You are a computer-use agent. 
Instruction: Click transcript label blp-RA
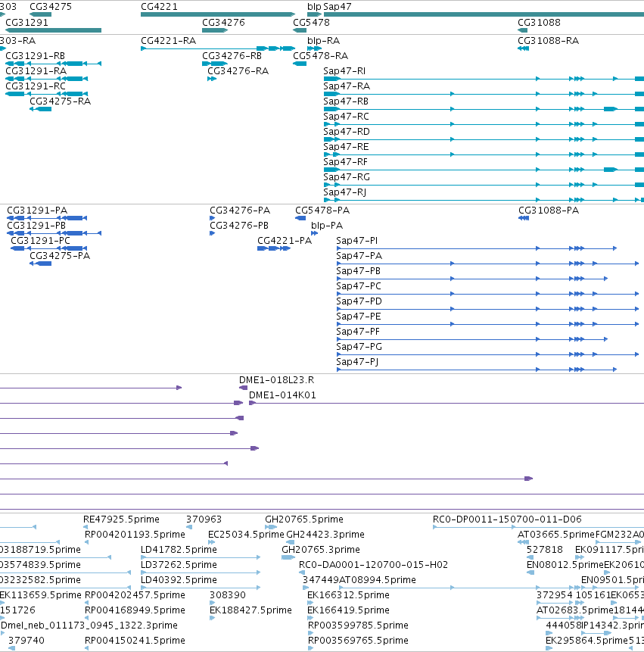coord(323,41)
